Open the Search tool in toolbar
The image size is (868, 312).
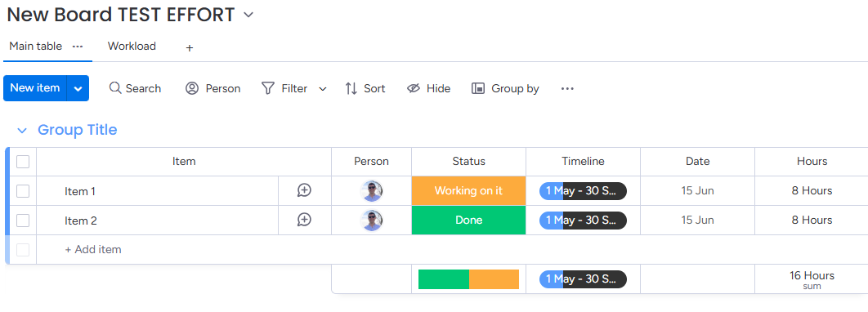135,88
